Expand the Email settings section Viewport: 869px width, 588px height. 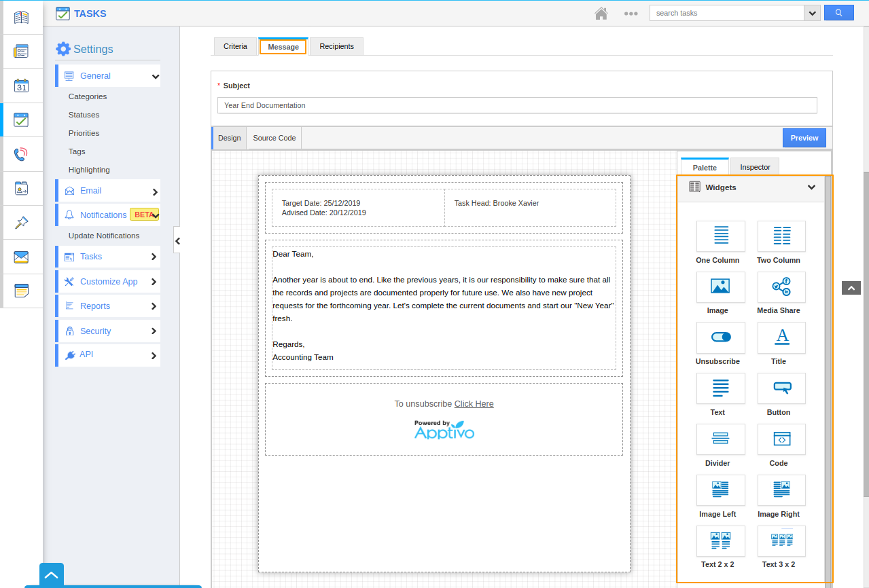click(x=154, y=192)
